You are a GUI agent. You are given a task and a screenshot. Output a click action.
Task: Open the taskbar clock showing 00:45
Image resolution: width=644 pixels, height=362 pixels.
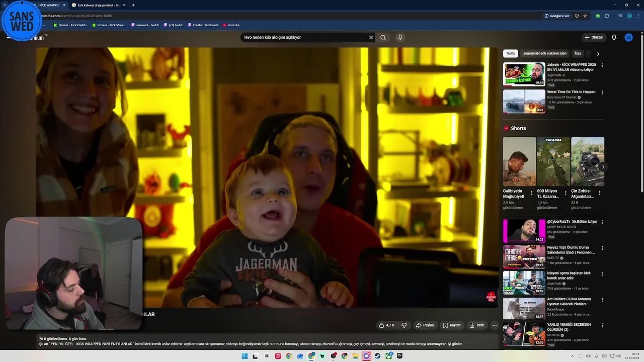(632, 356)
